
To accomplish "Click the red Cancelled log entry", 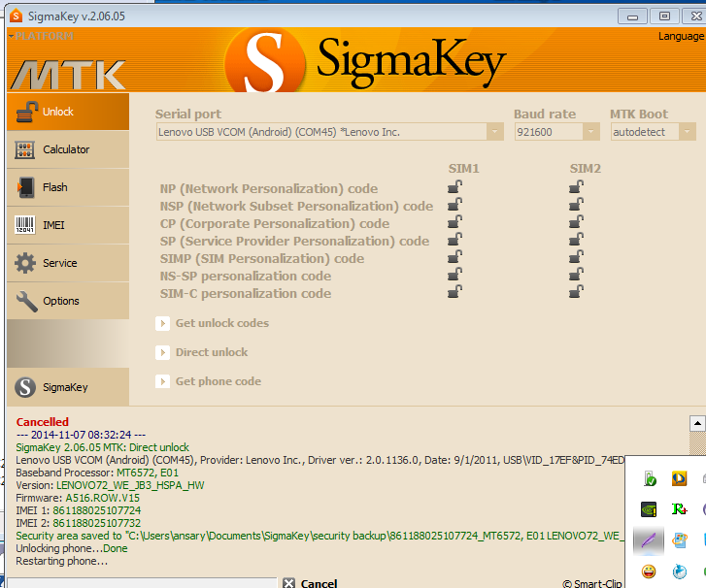I will (43, 422).
